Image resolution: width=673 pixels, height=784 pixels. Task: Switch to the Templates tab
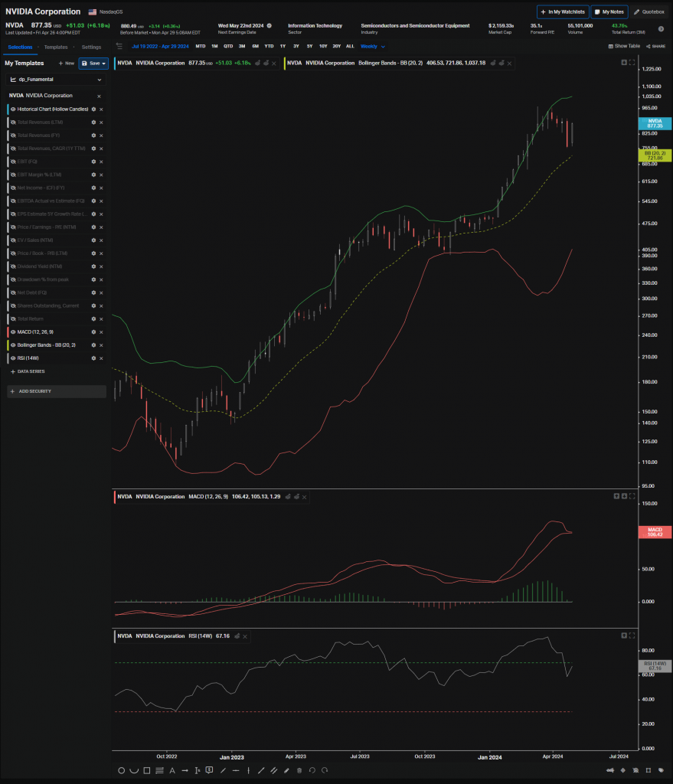click(x=55, y=47)
